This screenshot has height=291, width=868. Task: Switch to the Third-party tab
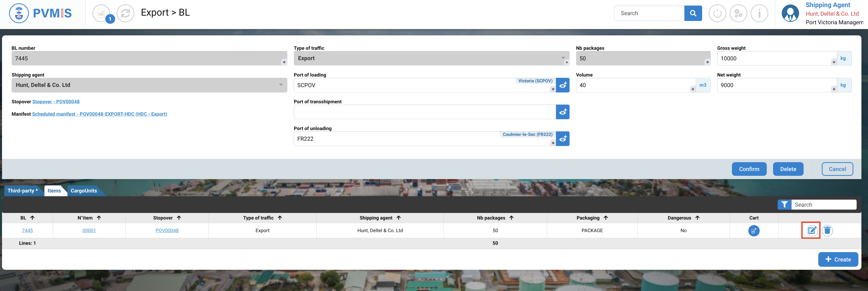22,191
